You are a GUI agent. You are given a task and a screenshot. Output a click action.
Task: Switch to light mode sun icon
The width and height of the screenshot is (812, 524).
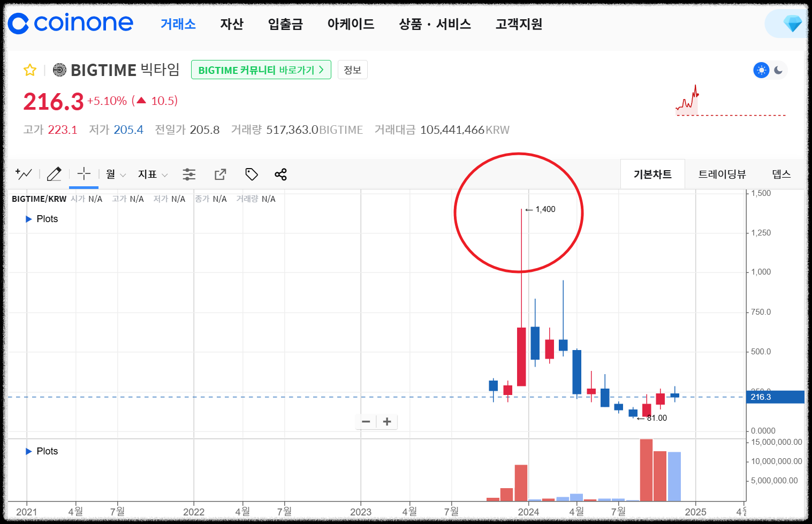(x=761, y=70)
